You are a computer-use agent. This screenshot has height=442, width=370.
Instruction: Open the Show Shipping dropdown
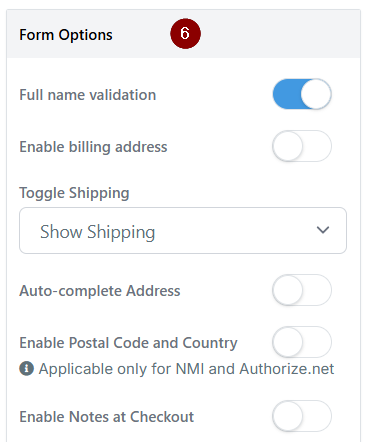[183, 231]
